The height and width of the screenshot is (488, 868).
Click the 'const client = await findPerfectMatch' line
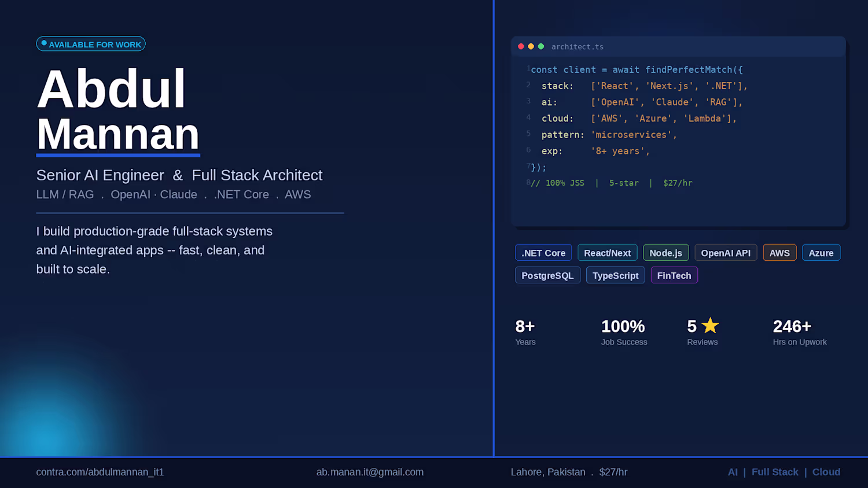point(637,69)
